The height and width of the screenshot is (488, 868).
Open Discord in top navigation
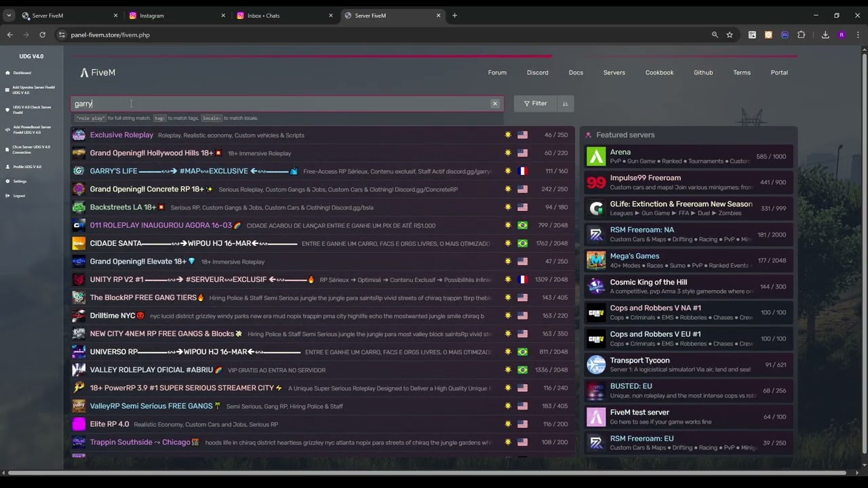(x=538, y=73)
